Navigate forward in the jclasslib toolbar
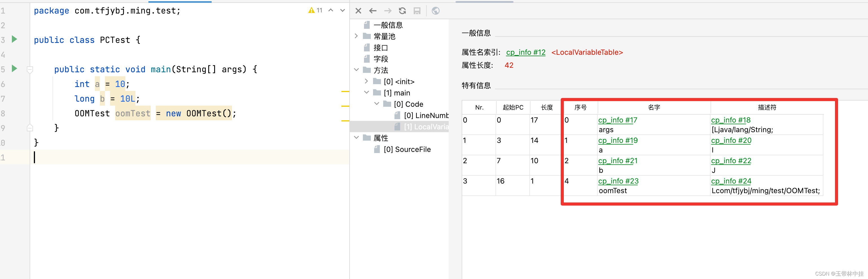The height and width of the screenshot is (279, 868). [387, 10]
